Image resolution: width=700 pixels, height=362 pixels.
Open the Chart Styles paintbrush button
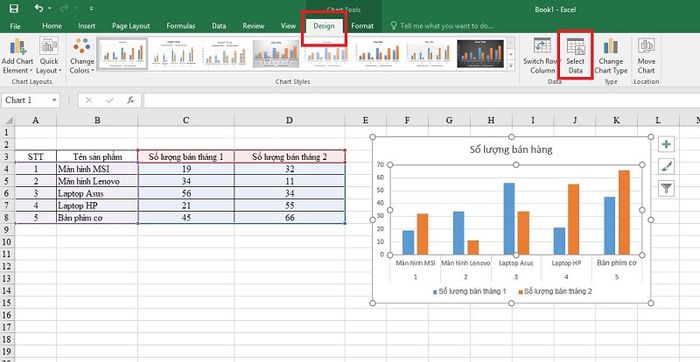pyautogui.click(x=666, y=166)
